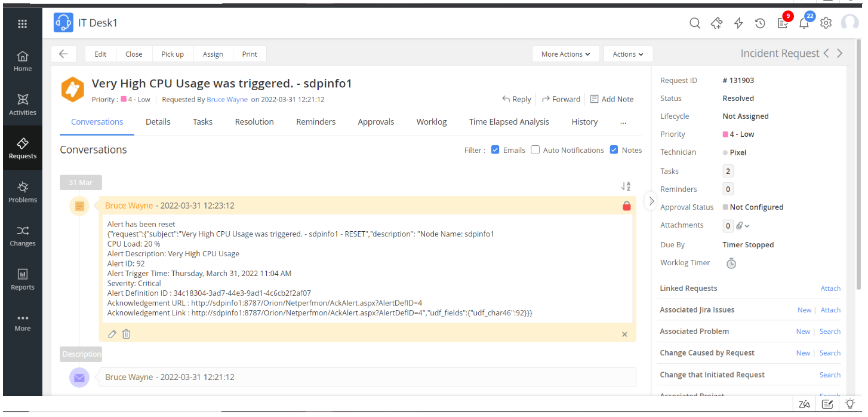Screen dimensions: 868x417
Task: Open Activities in sidebar
Action: point(23,105)
